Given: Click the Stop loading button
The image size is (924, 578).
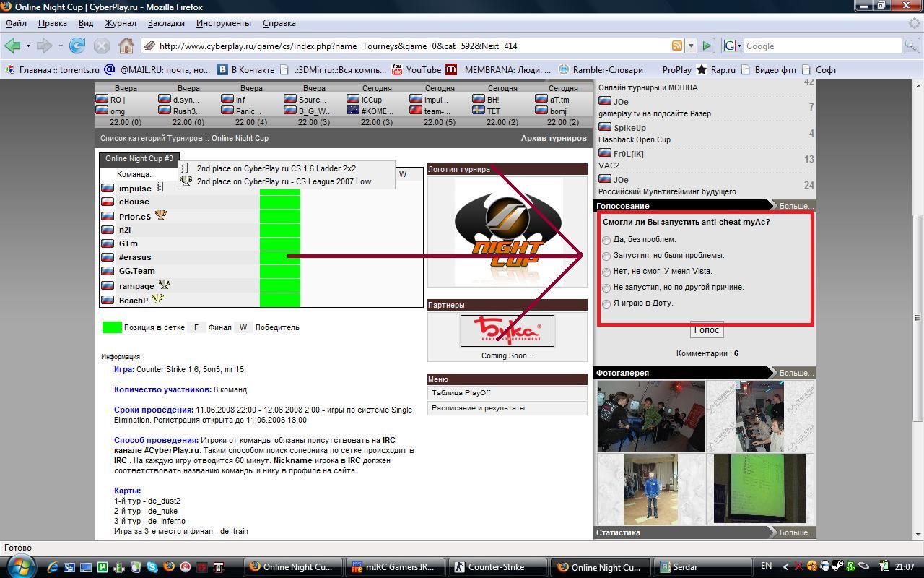Looking at the screenshot, I should click(x=102, y=46).
